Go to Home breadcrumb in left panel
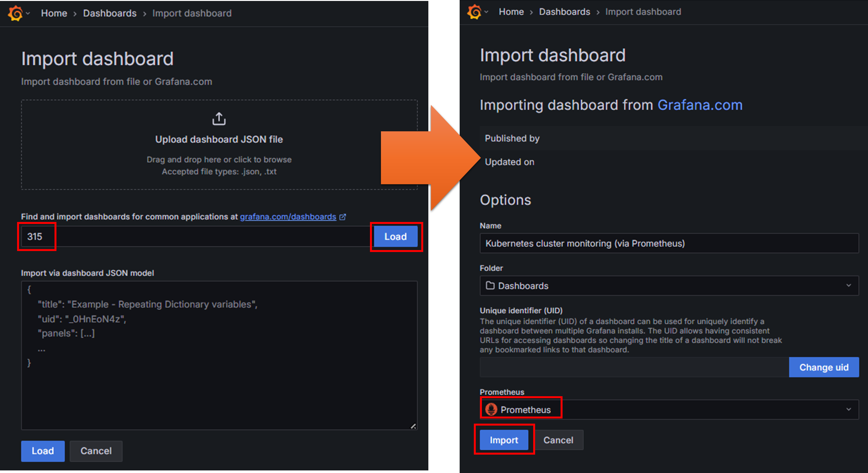 [54, 14]
